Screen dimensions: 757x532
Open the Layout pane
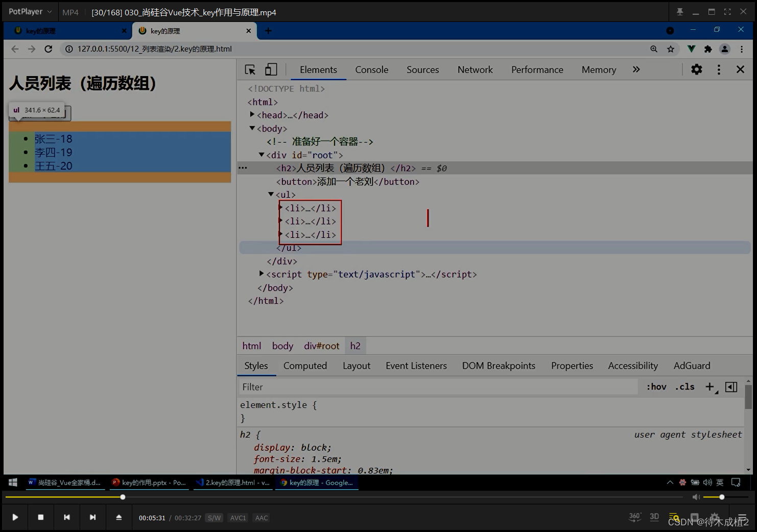coord(357,366)
